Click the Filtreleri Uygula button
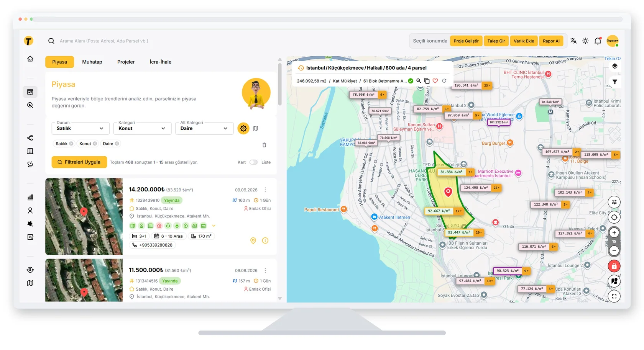The image size is (644, 350). 79,162
